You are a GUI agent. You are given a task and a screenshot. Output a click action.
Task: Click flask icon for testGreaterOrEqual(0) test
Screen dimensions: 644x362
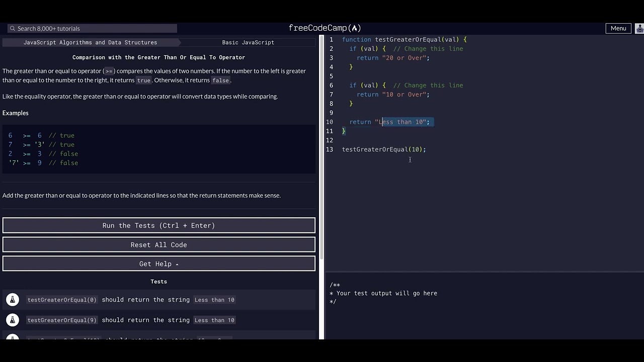tap(13, 300)
